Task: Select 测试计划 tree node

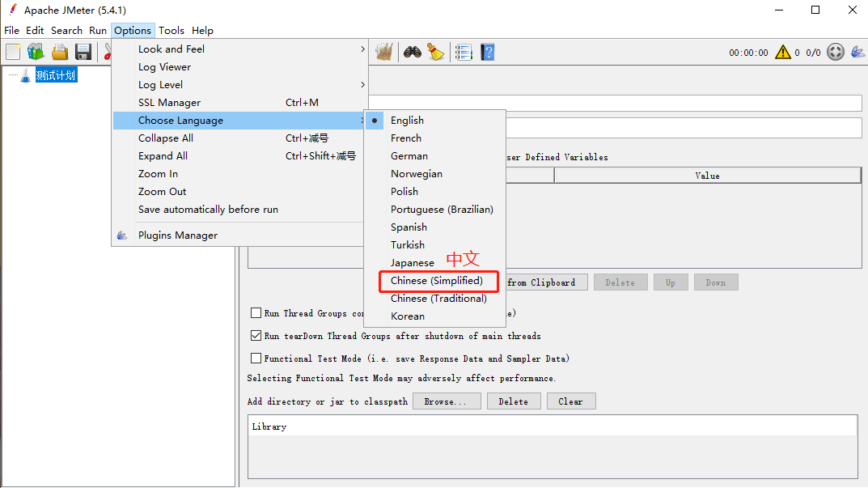Action: 55,75
